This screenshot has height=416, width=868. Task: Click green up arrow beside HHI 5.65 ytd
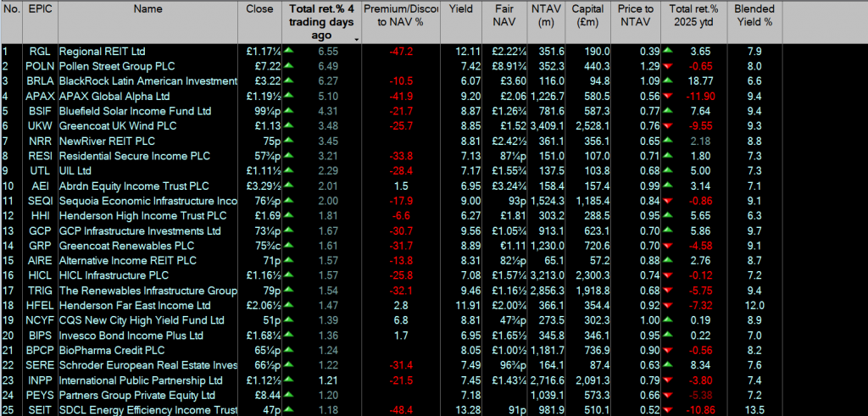669,216
